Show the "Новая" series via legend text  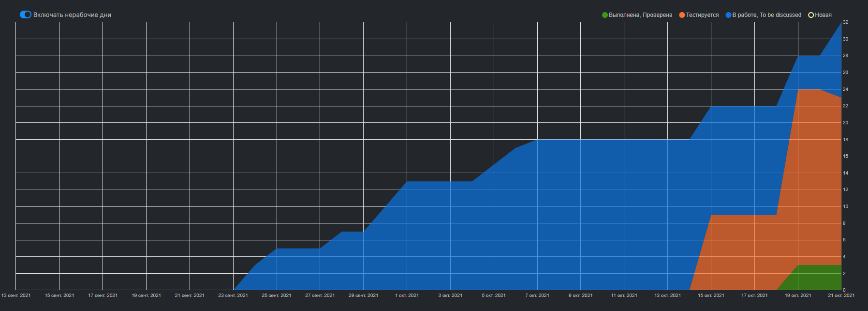click(x=823, y=15)
